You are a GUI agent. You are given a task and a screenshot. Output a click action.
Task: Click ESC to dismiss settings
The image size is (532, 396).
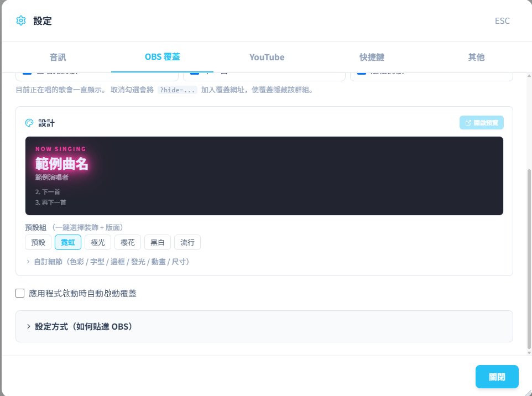502,20
